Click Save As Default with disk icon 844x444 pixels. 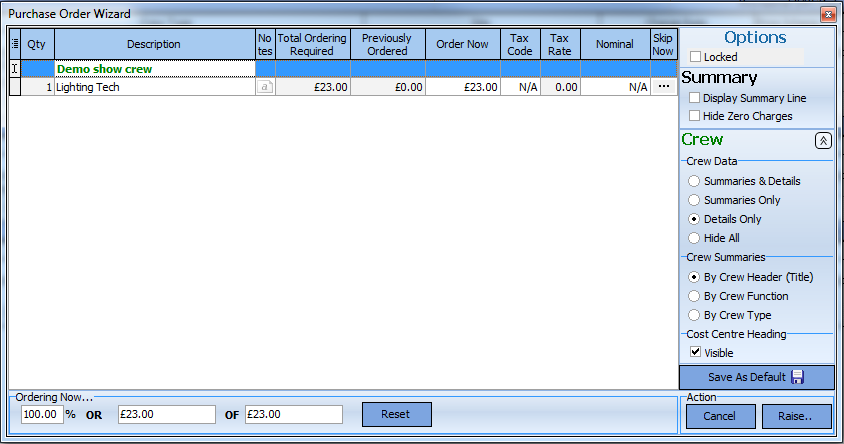[x=756, y=377]
